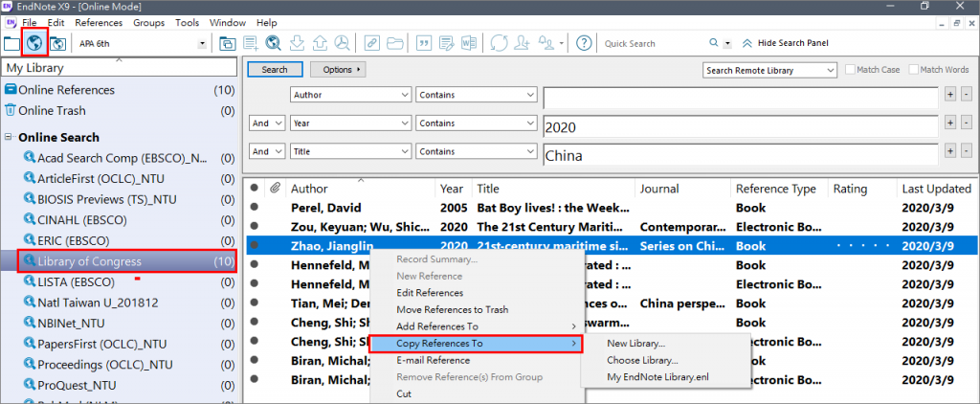Viewport: 980px width, 404px height.
Task: Open the Search Remote Library dropdown
Action: click(x=769, y=70)
